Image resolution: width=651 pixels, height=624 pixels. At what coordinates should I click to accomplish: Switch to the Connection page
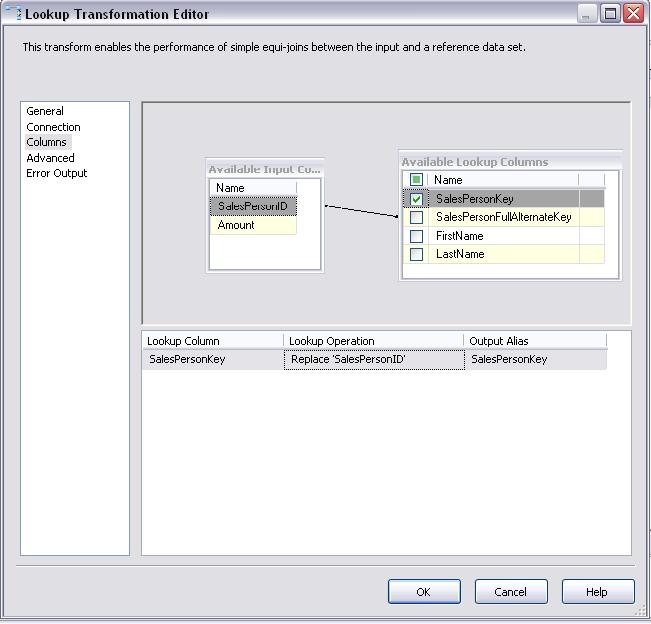coord(53,127)
